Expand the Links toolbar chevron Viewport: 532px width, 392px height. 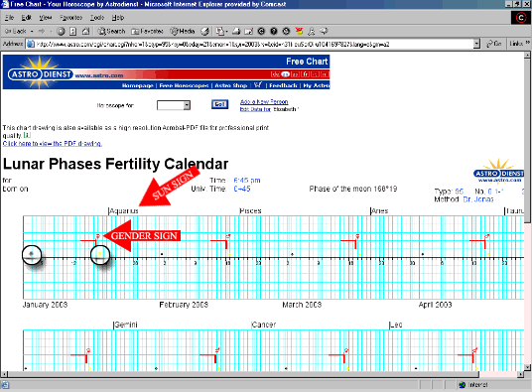[x=528, y=43]
